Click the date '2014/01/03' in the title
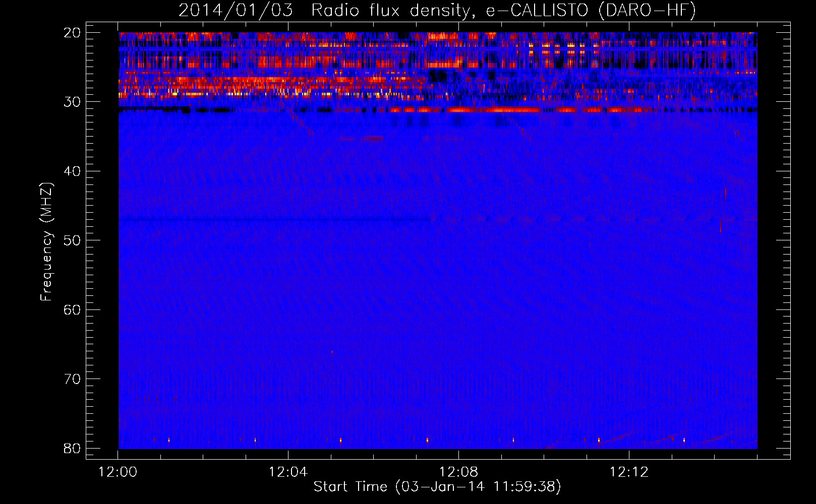 tap(236, 10)
